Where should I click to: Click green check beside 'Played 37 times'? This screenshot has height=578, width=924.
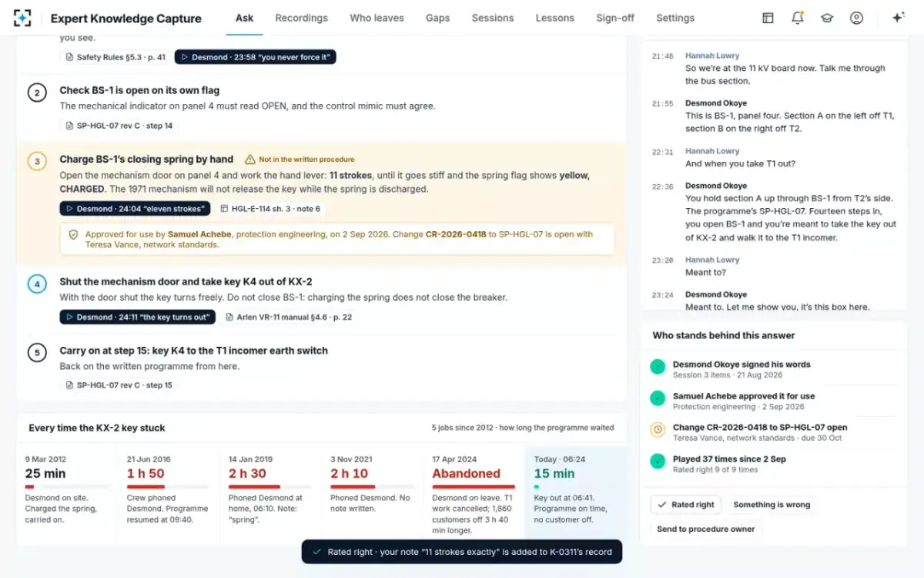tap(657, 461)
